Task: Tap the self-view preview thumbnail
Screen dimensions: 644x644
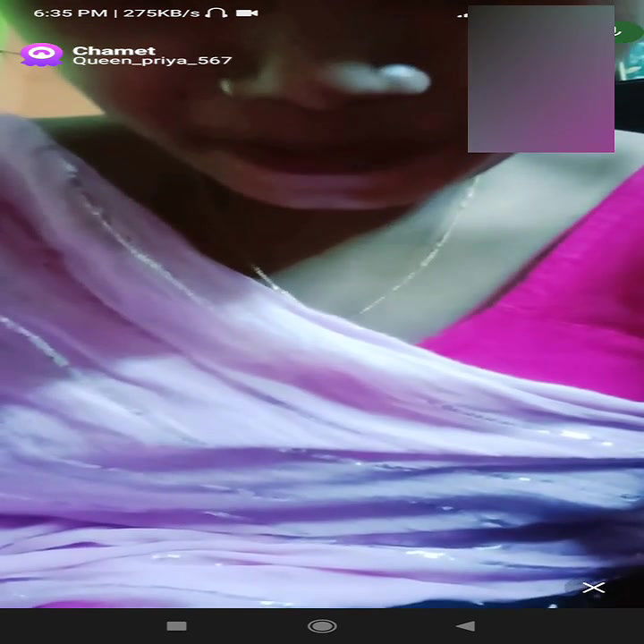Action: pyautogui.click(x=540, y=79)
